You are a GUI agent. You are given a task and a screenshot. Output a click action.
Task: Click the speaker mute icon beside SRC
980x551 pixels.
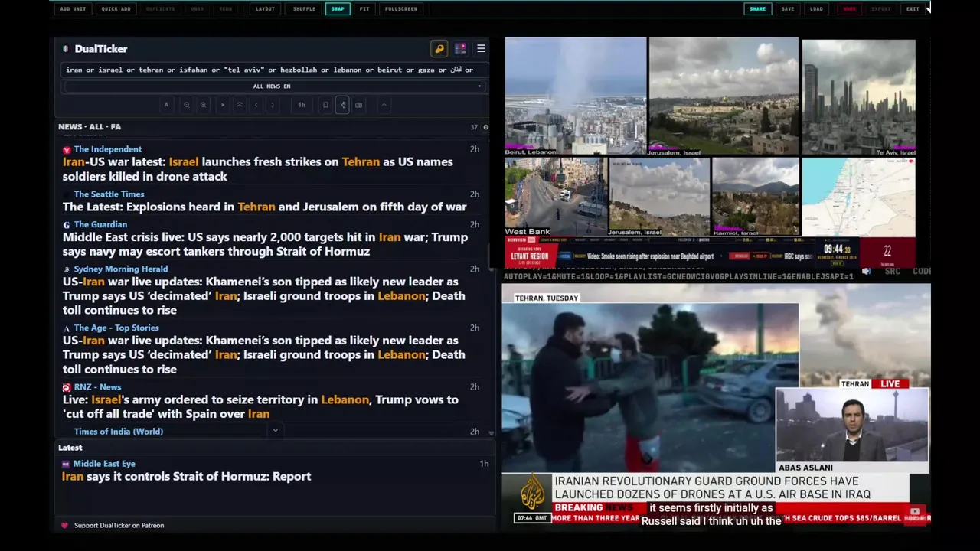click(867, 272)
